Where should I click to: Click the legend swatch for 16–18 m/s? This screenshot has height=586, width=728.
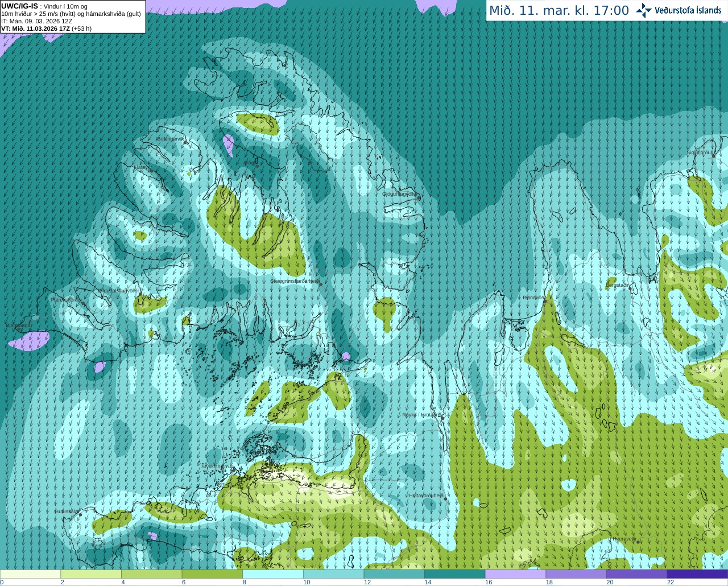pyautogui.click(x=515, y=573)
